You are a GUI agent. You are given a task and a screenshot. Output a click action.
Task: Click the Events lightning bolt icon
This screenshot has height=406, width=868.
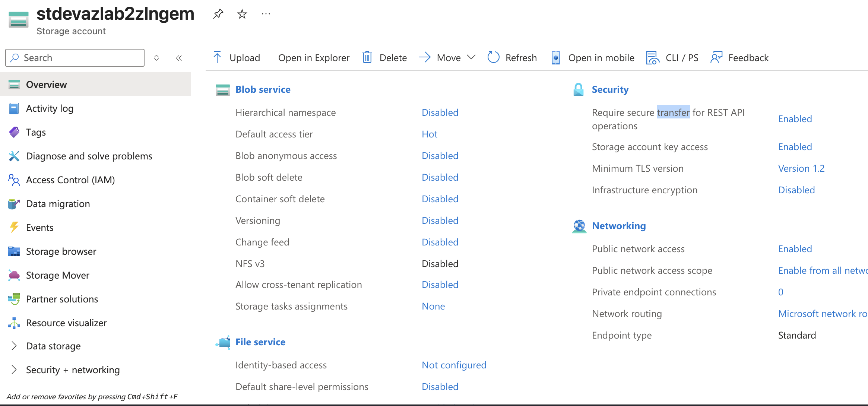pos(14,228)
